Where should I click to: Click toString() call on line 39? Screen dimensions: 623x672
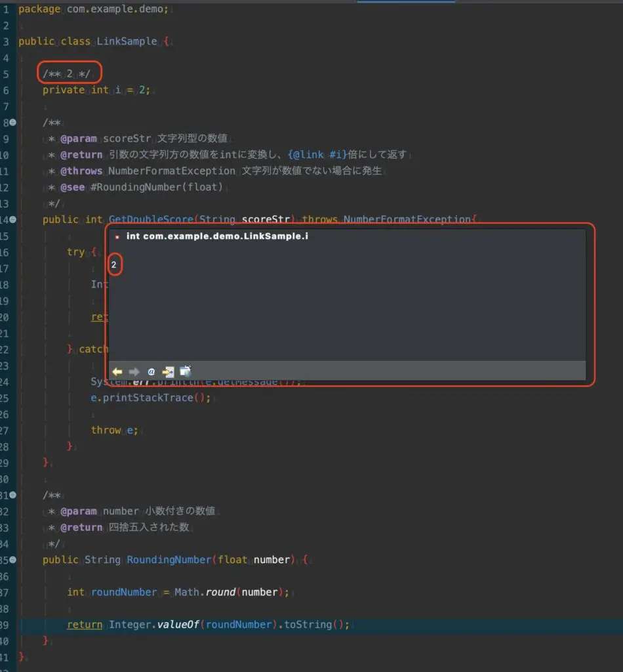[314, 625]
